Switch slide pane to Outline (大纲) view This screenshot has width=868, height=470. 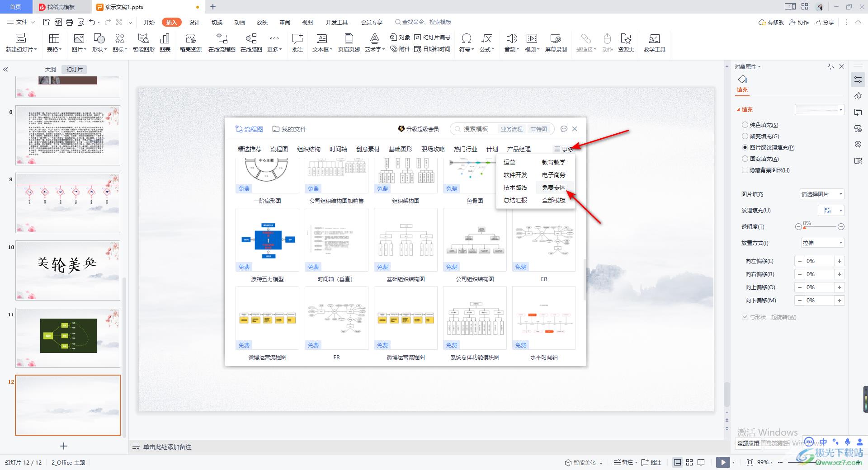[51, 69]
